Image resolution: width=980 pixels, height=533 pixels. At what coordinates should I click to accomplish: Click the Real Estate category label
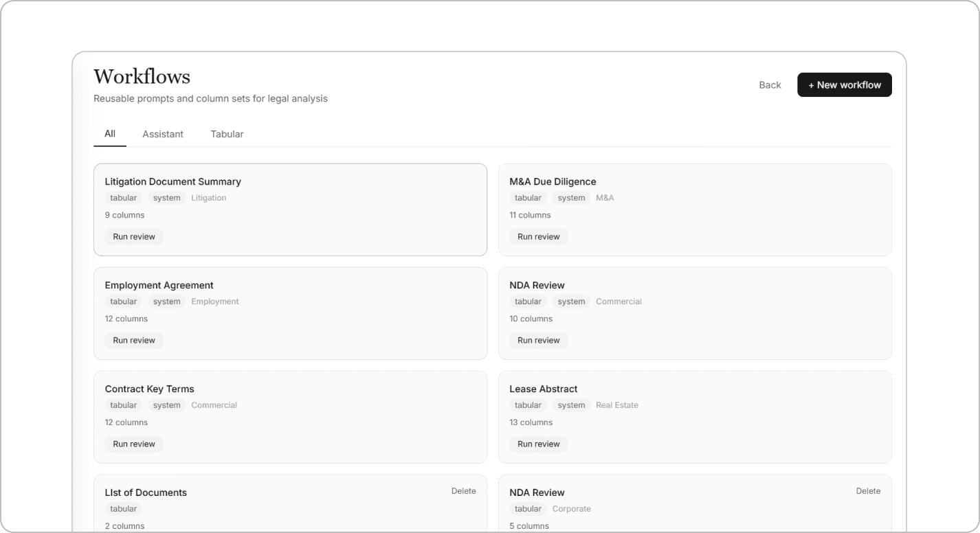pyautogui.click(x=617, y=405)
